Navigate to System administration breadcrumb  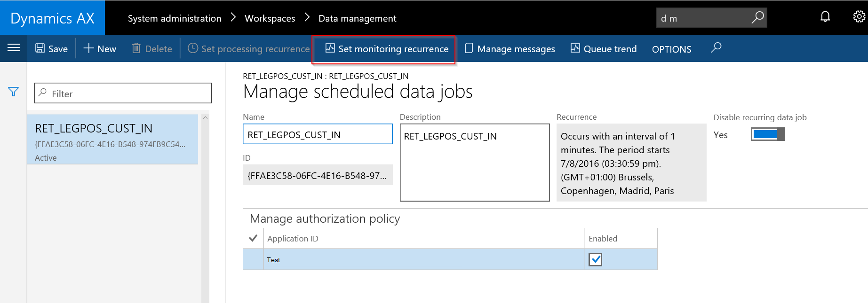pyautogui.click(x=175, y=18)
